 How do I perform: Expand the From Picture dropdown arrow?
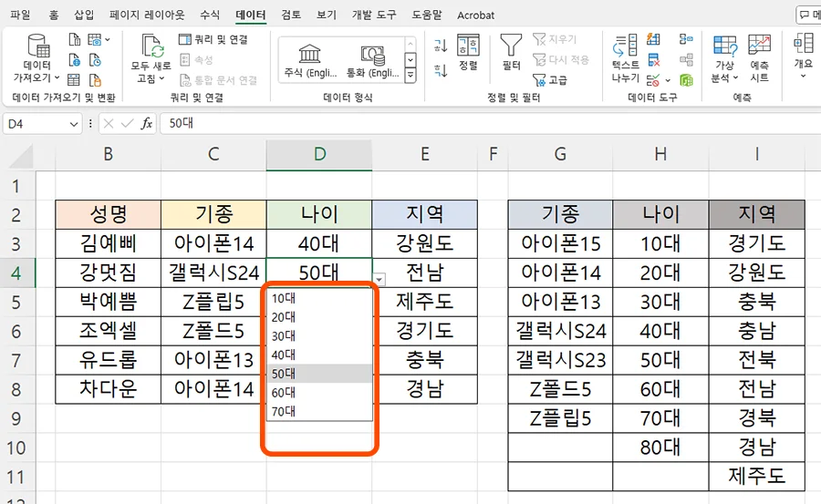(x=108, y=39)
